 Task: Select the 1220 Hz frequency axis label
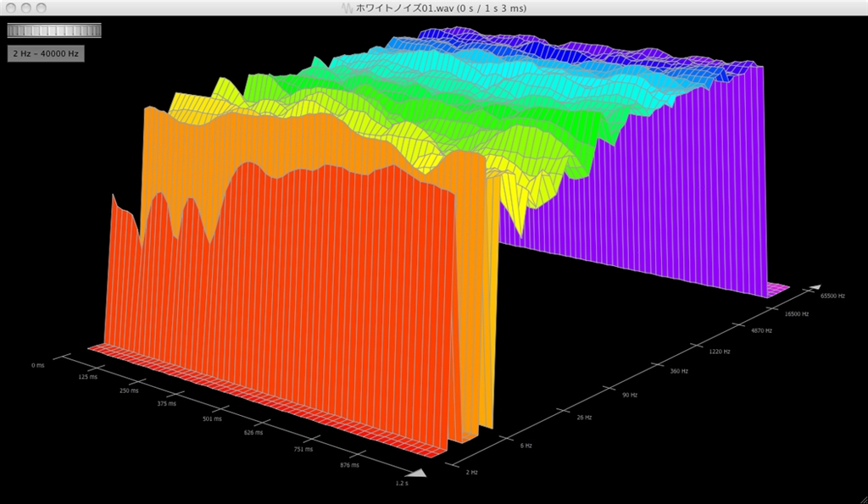[x=720, y=352]
